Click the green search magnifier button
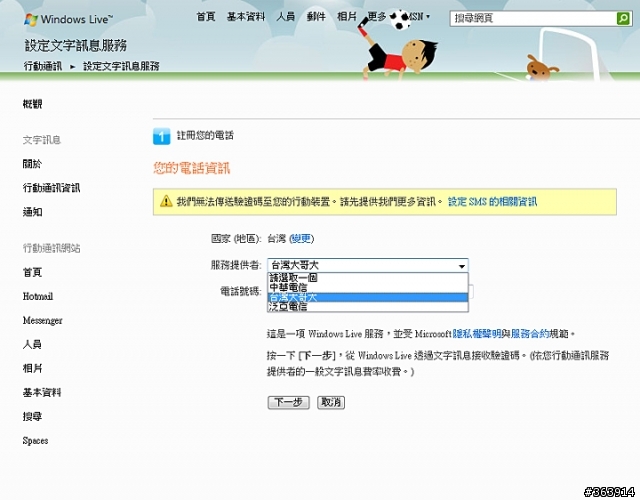Viewport: 640px width, 500px height. [x=623, y=18]
